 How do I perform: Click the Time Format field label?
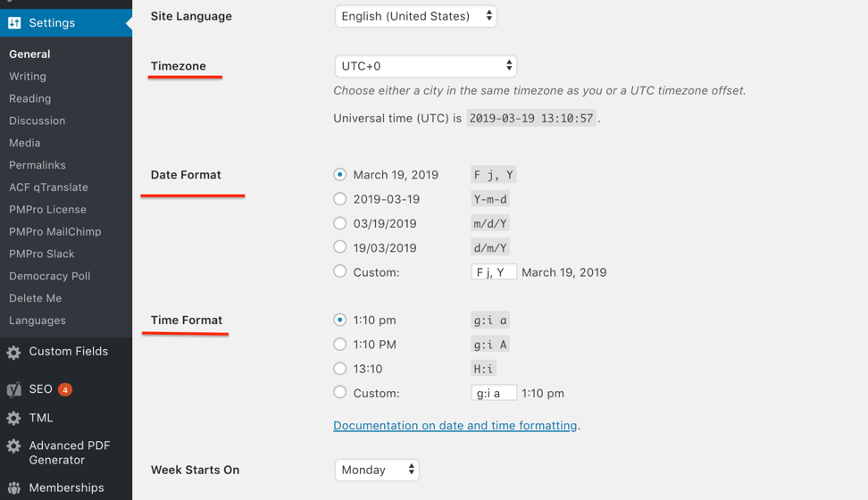click(187, 320)
